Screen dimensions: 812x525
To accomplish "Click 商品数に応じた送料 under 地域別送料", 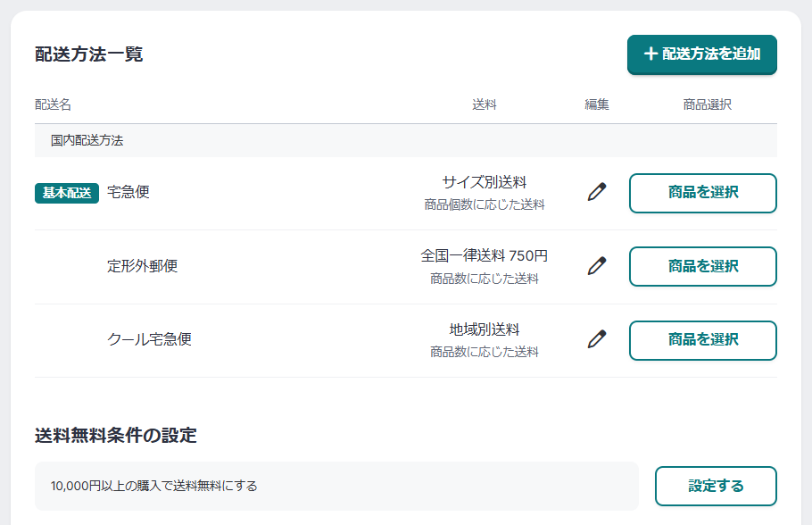I will click(485, 352).
